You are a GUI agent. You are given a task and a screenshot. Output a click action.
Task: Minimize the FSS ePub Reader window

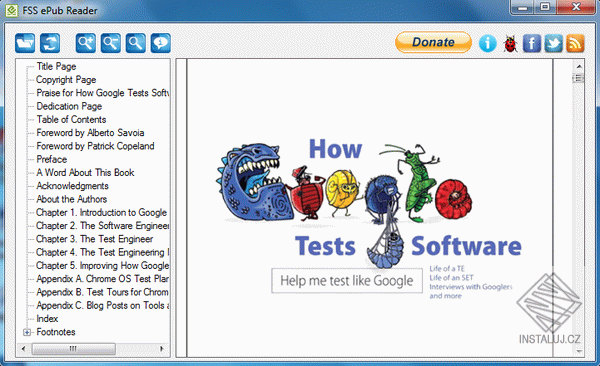523,7
